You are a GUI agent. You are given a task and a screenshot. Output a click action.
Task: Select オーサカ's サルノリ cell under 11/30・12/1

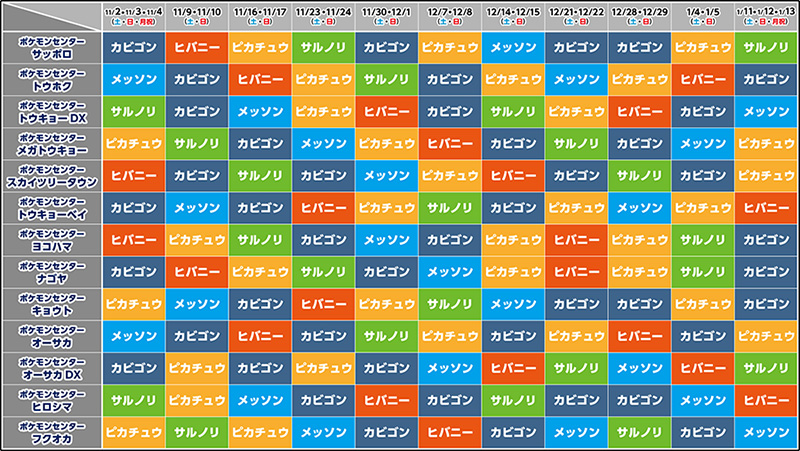387,336
